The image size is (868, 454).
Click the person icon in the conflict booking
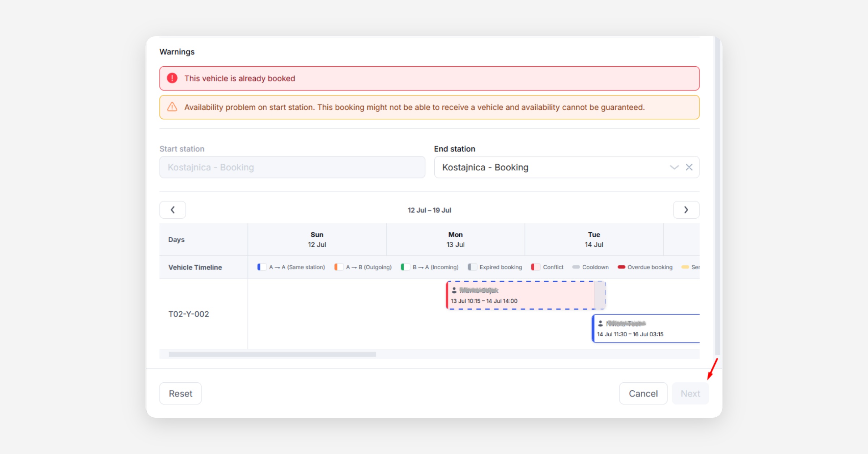454,290
